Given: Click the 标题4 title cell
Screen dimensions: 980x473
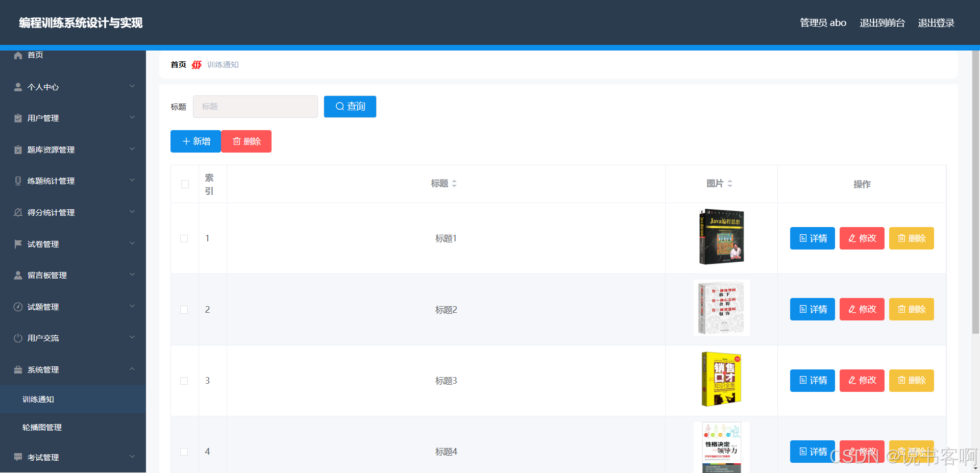Looking at the screenshot, I should 446,452.
